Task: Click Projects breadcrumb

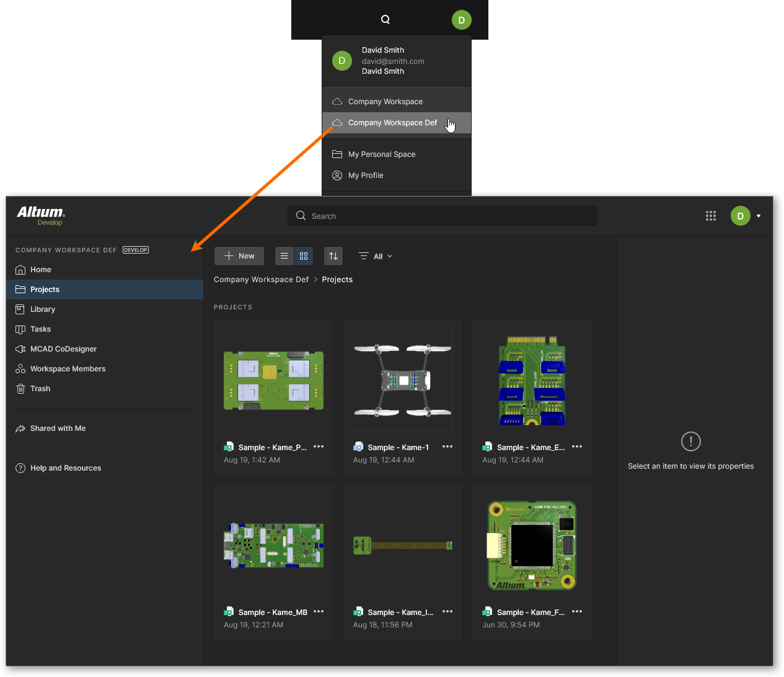Action: pos(337,280)
